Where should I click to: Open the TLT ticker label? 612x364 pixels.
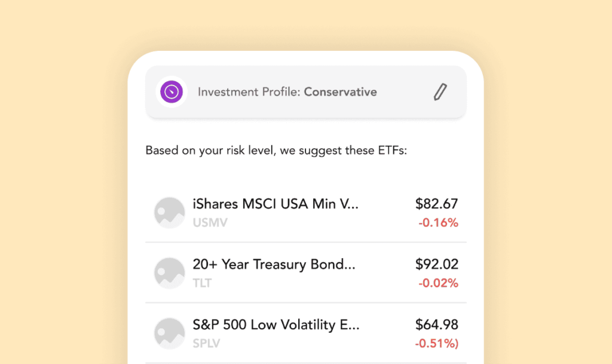201,283
